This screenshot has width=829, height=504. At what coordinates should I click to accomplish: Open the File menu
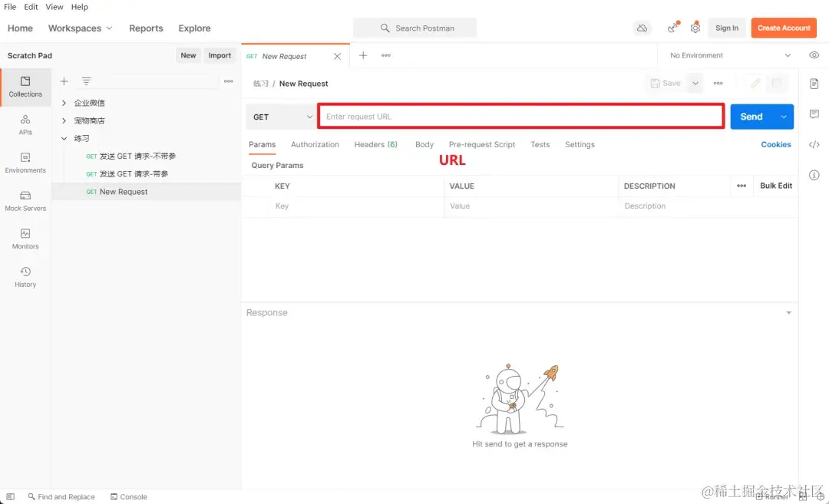pos(10,7)
